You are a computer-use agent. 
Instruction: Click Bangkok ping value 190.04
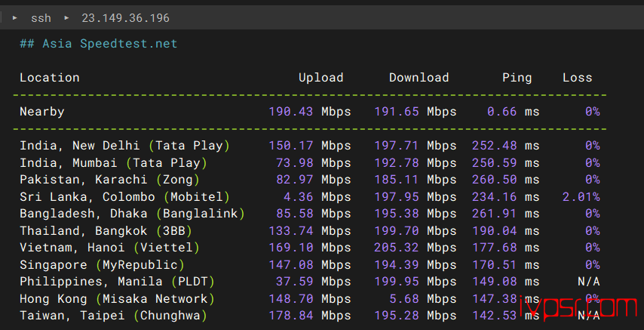pos(494,231)
